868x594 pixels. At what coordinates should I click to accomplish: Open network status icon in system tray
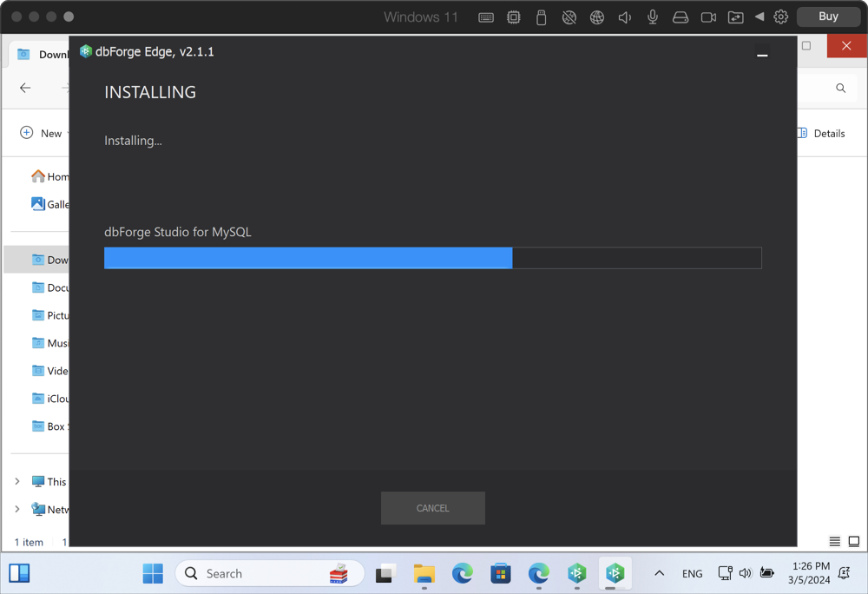(725, 573)
